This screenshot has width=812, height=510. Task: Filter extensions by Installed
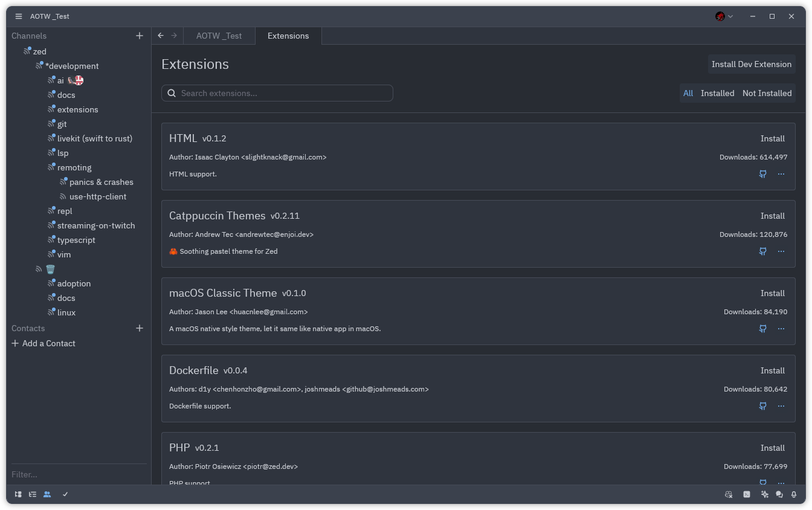tap(717, 93)
